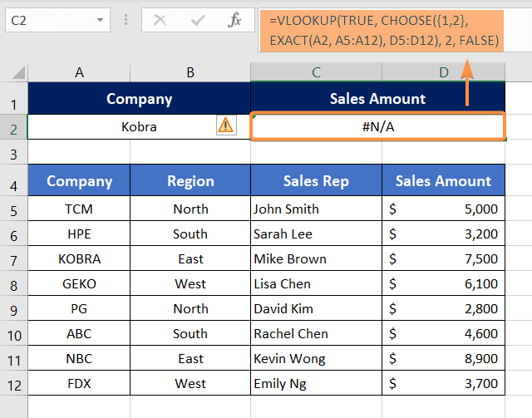Image resolution: width=532 pixels, height=418 pixels.
Task: Expand the Name Box dropdown arrow
Action: click(x=100, y=20)
